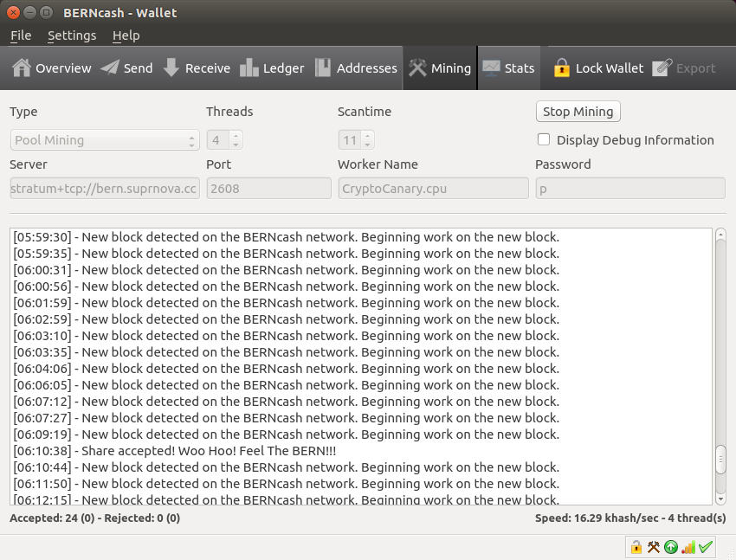Close the BERNcash Wallet window
736x560 pixels.
point(14,13)
